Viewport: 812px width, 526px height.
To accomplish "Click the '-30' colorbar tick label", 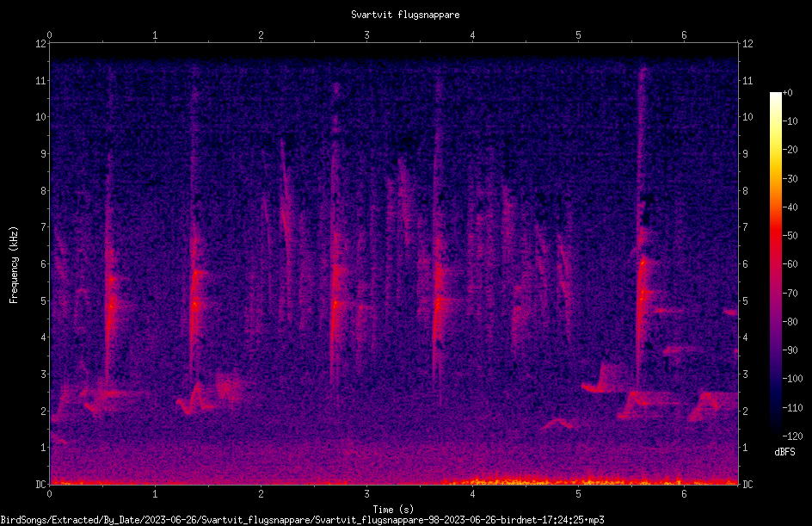I will pos(790,179).
